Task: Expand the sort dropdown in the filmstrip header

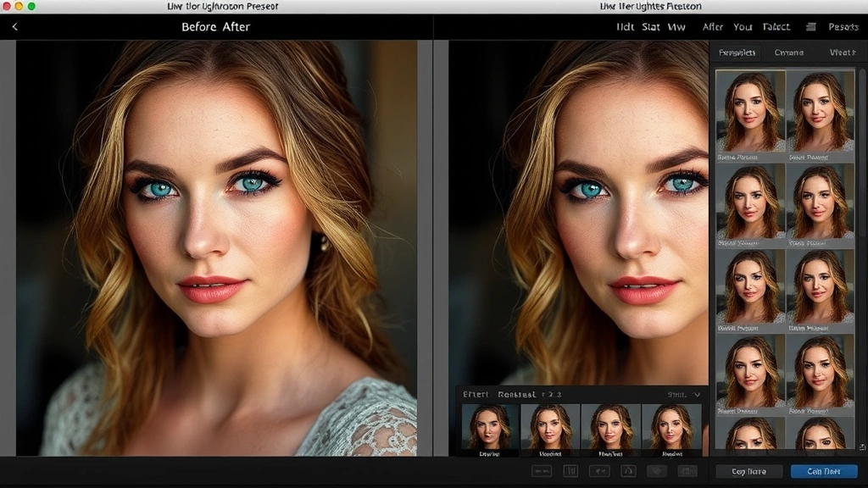Action: coord(683,395)
